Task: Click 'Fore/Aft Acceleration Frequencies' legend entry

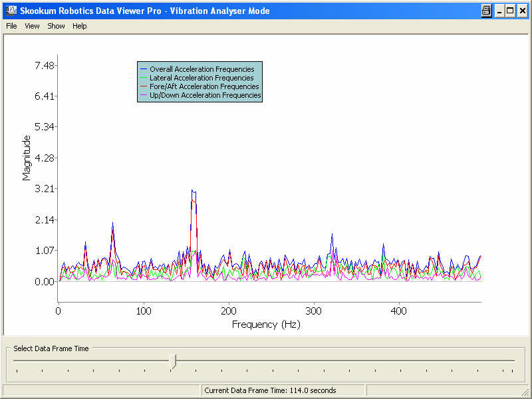Action: (x=199, y=86)
